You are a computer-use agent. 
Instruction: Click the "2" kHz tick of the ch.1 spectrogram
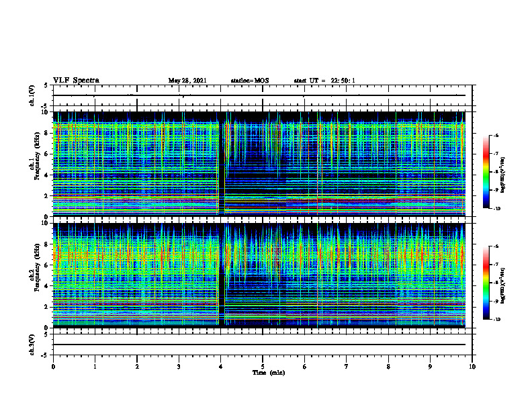click(46, 195)
